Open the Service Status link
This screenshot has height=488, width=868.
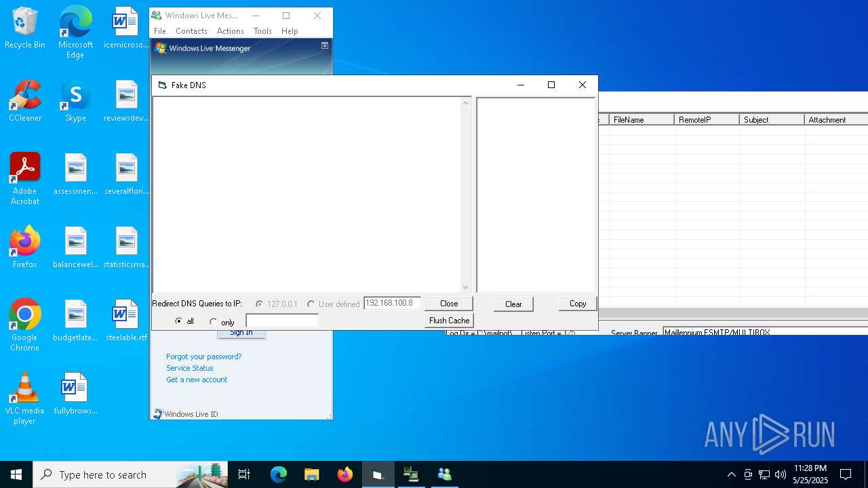189,368
